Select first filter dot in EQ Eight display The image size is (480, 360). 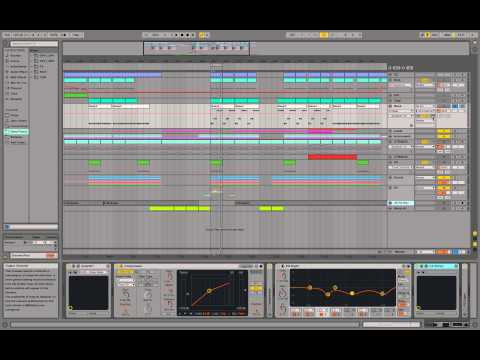309,287
